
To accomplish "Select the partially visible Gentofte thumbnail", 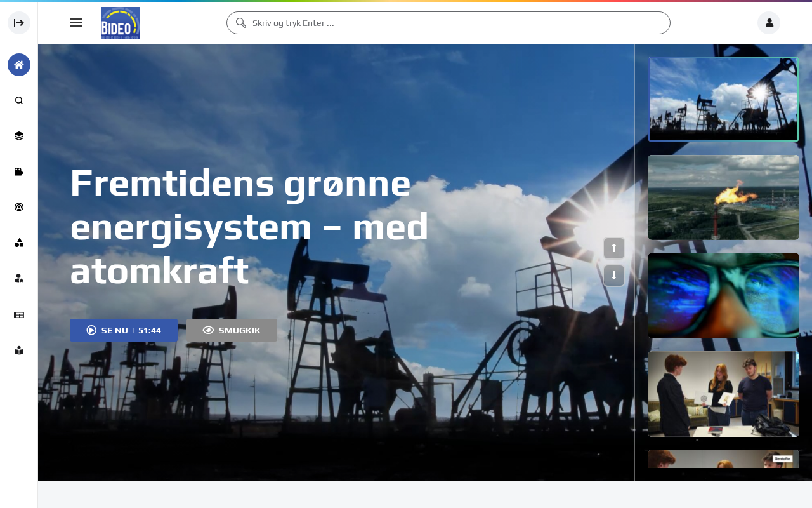I will coord(723,459).
